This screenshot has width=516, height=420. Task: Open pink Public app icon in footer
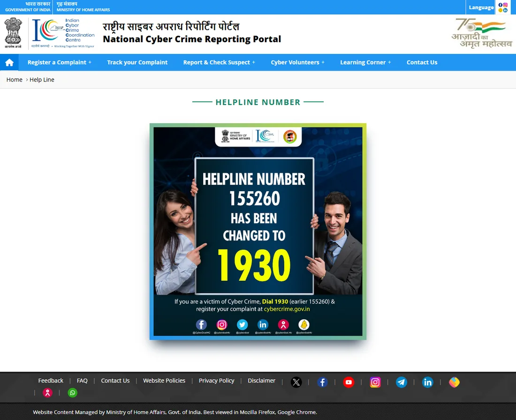[48, 393]
